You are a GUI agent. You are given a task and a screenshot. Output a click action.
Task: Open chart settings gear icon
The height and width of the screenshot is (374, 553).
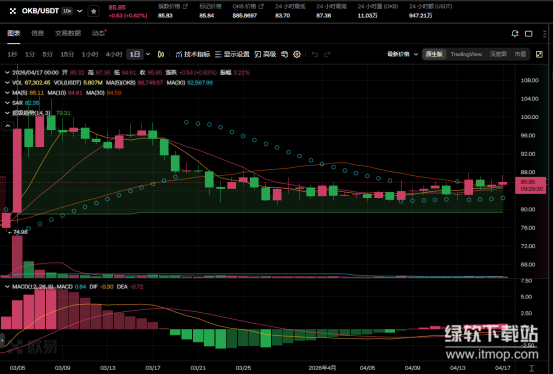pos(297,54)
